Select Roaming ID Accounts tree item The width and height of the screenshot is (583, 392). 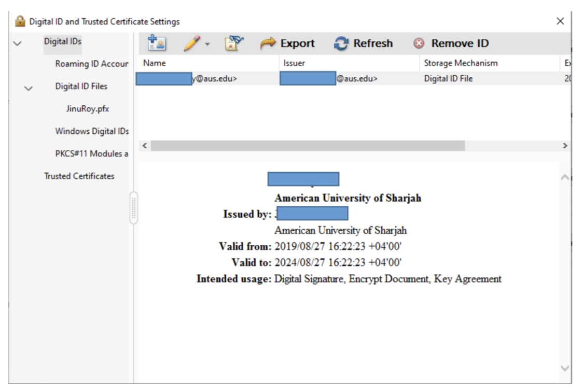click(x=91, y=64)
